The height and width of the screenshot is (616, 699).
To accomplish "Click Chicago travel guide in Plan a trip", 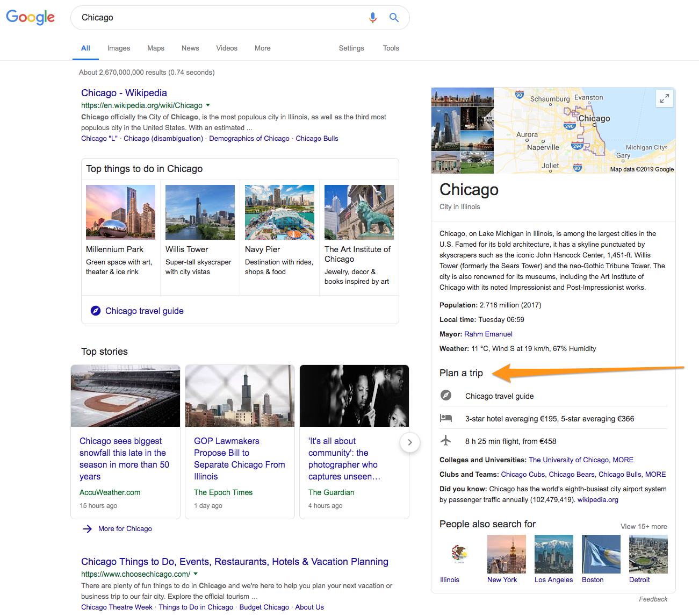I will coord(500,396).
